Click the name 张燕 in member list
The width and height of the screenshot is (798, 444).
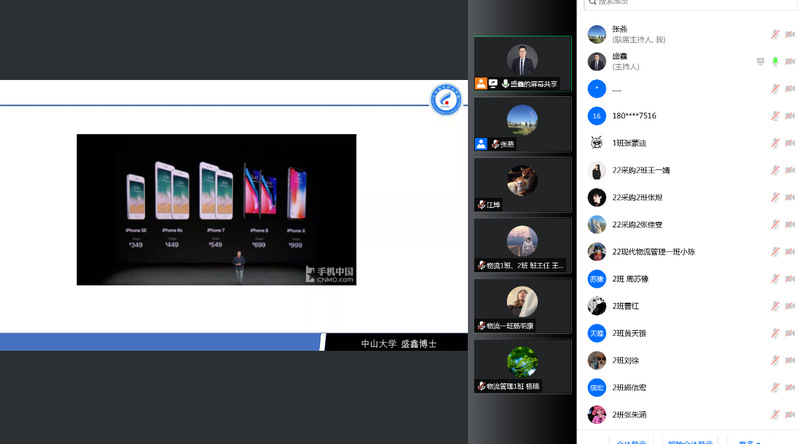tap(619, 29)
